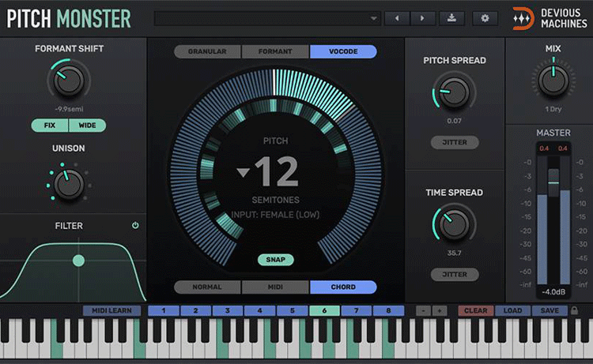Image resolution: width=593 pixels, height=364 pixels.
Task: Click the -4.0dB master readout
Action: click(x=553, y=292)
